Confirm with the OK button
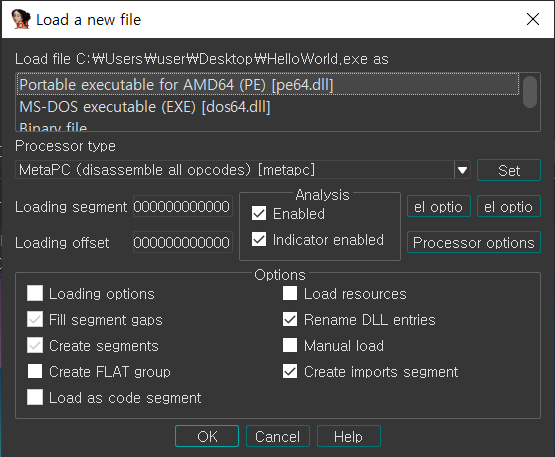Viewport: 555px width, 457px height. point(207,436)
